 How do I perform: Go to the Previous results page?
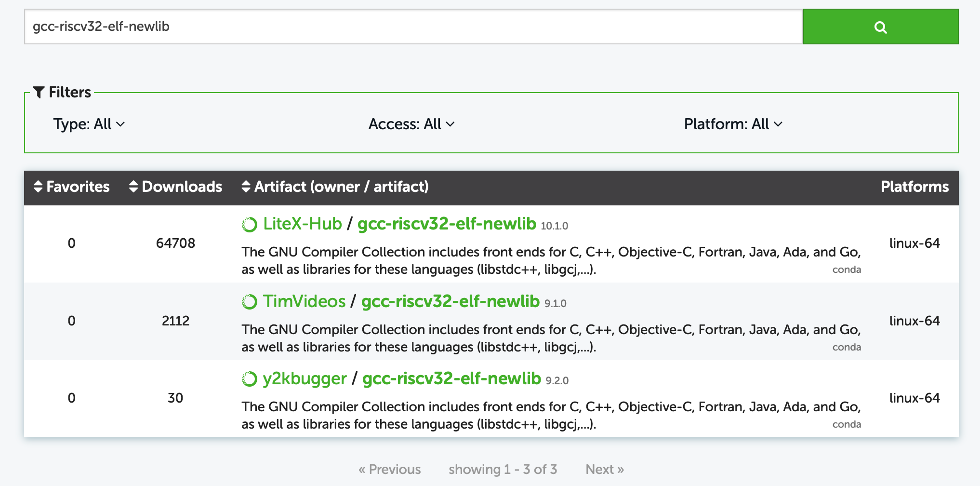[x=389, y=469]
